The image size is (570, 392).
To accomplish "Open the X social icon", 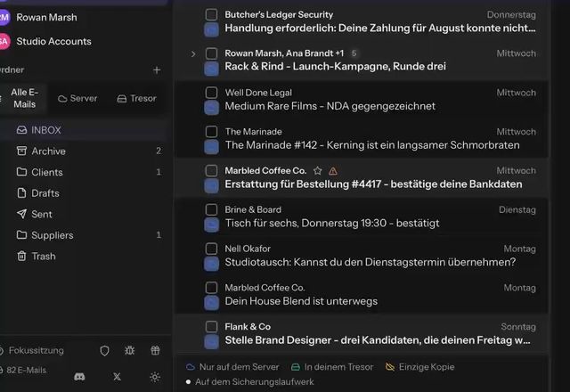I will [x=117, y=377].
